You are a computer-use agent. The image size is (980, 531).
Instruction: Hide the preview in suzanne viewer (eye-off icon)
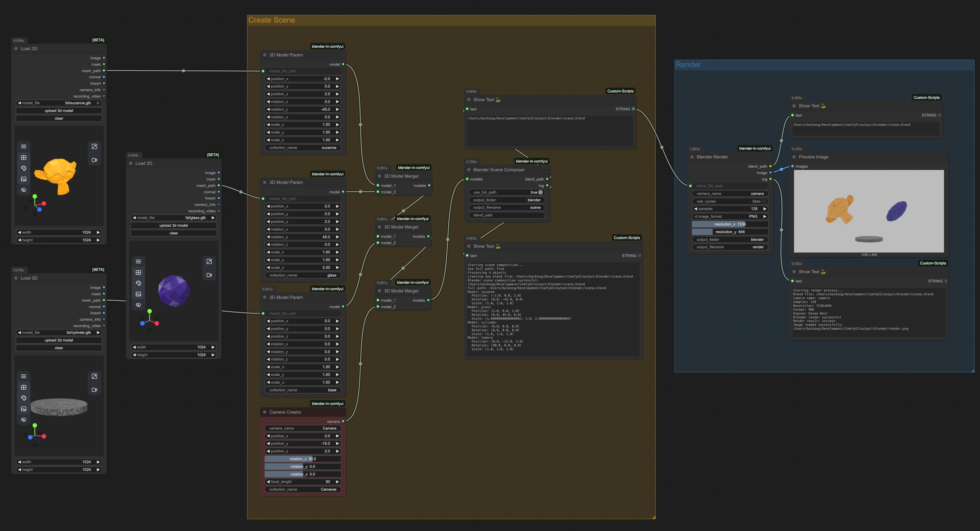pyautogui.click(x=24, y=190)
